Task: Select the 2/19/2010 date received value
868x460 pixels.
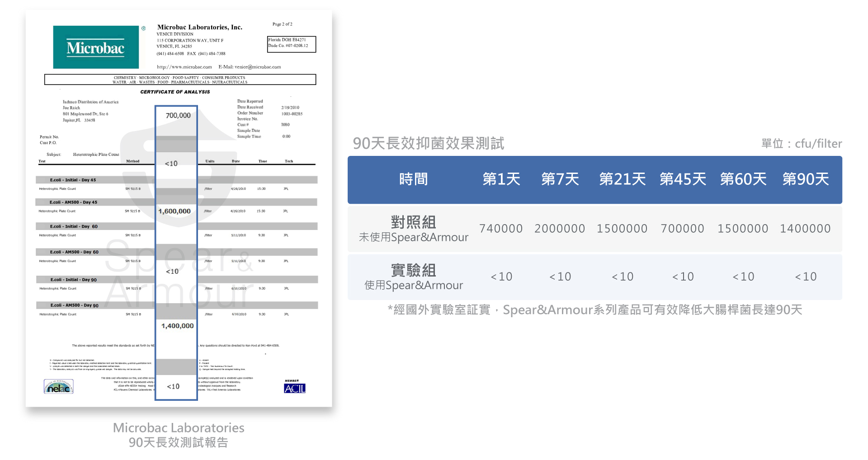Action: (x=290, y=108)
